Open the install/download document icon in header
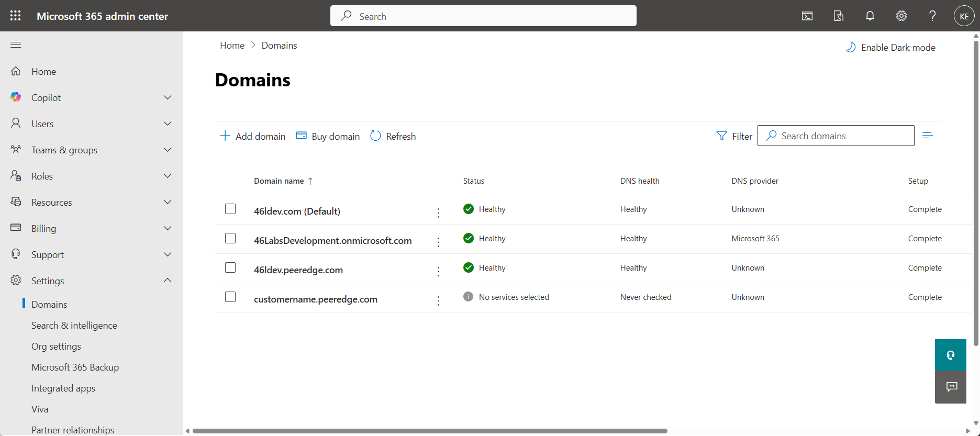 click(x=839, y=16)
